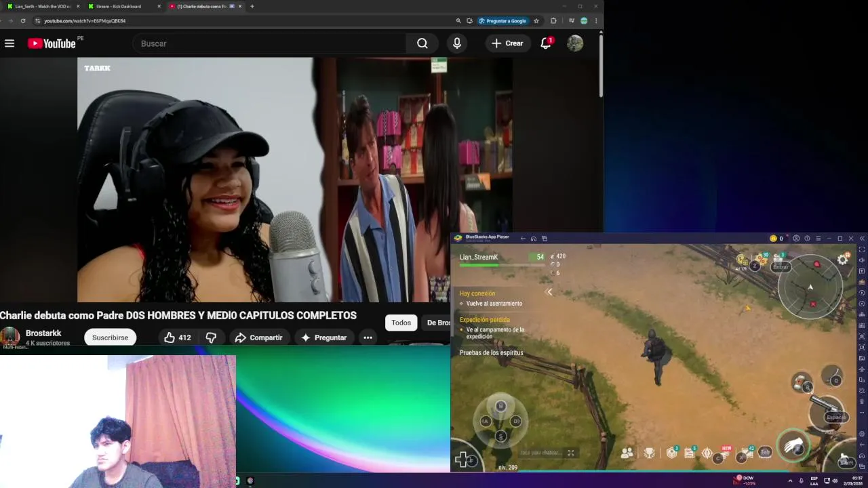868x488 pixels.
Task: Open Pruebas de los espíritus entry
Action: (491, 353)
